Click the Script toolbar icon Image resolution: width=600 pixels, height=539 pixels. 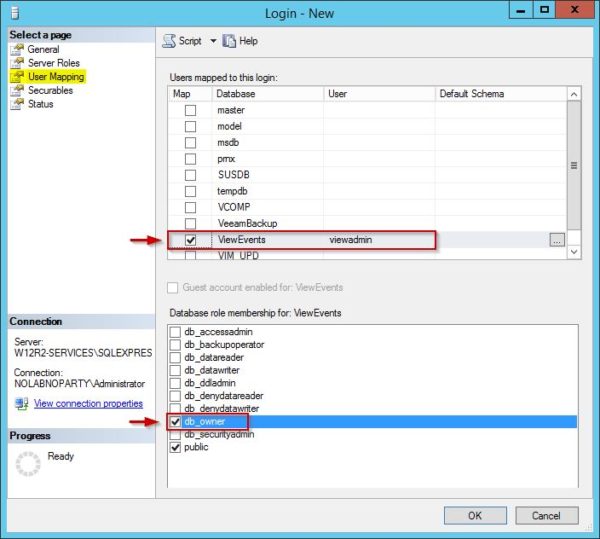169,41
